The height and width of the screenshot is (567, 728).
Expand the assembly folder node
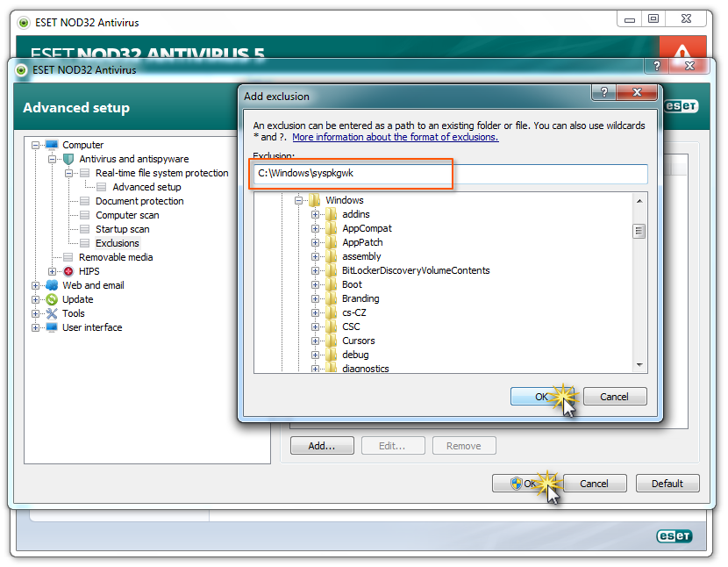(315, 256)
